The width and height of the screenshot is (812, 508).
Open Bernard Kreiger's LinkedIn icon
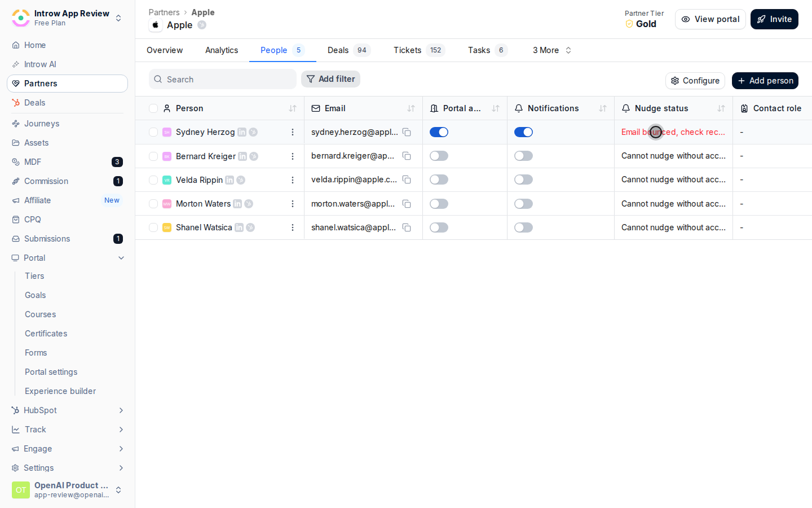point(242,156)
